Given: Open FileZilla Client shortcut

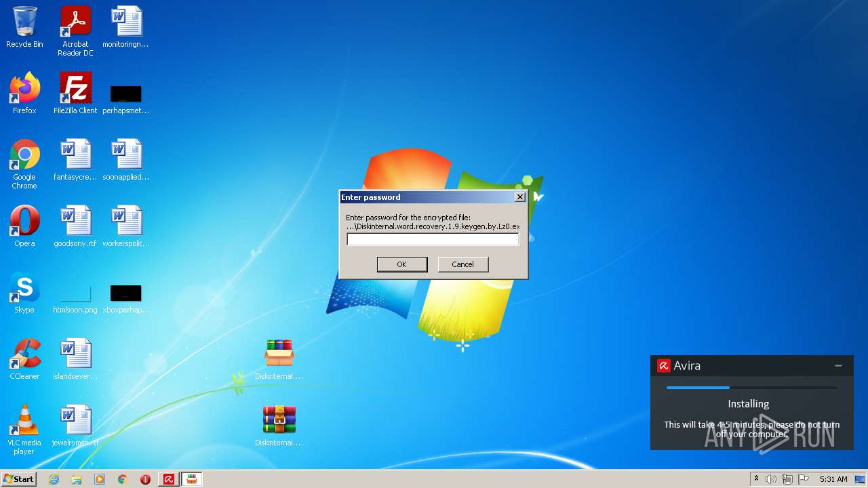Looking at the screenshot, I should (75, 94).
